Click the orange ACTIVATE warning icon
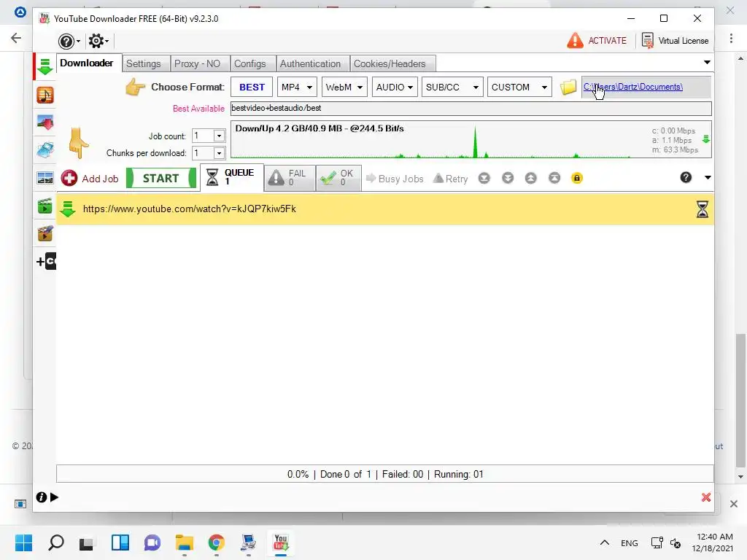Screen dimensions: 747x560 coord(575,41)
